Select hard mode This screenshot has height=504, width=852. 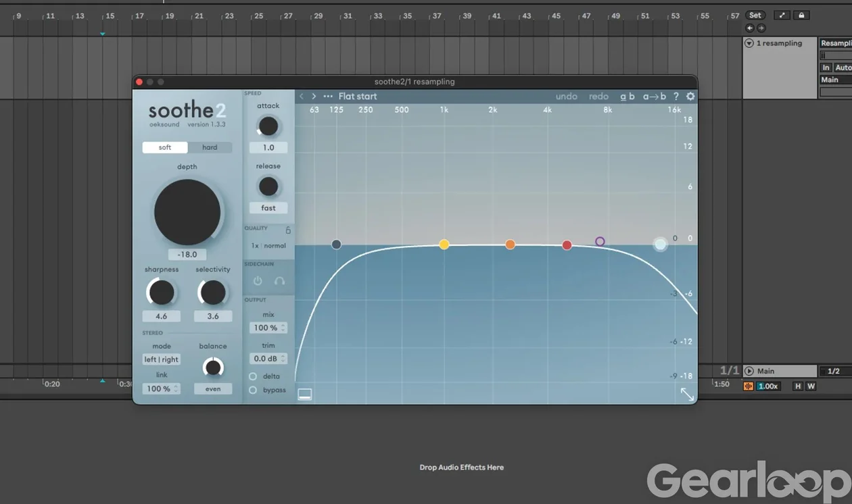point(210,147)
